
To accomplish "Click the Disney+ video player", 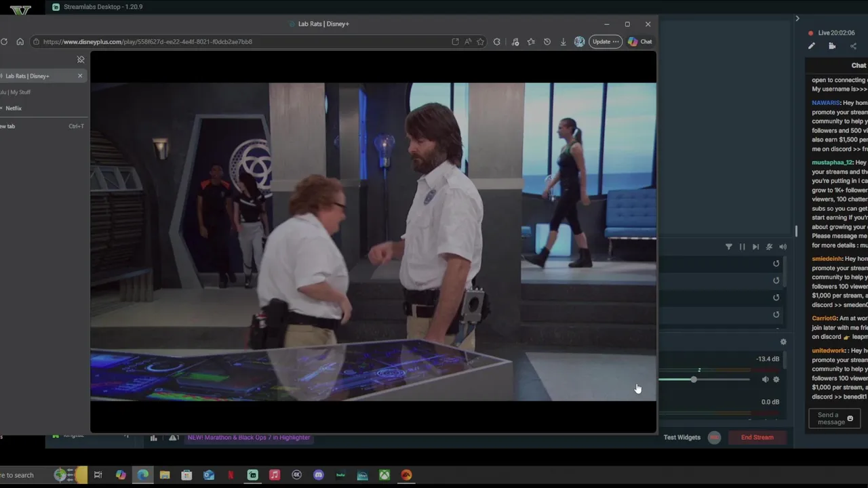I will point(373,242).
